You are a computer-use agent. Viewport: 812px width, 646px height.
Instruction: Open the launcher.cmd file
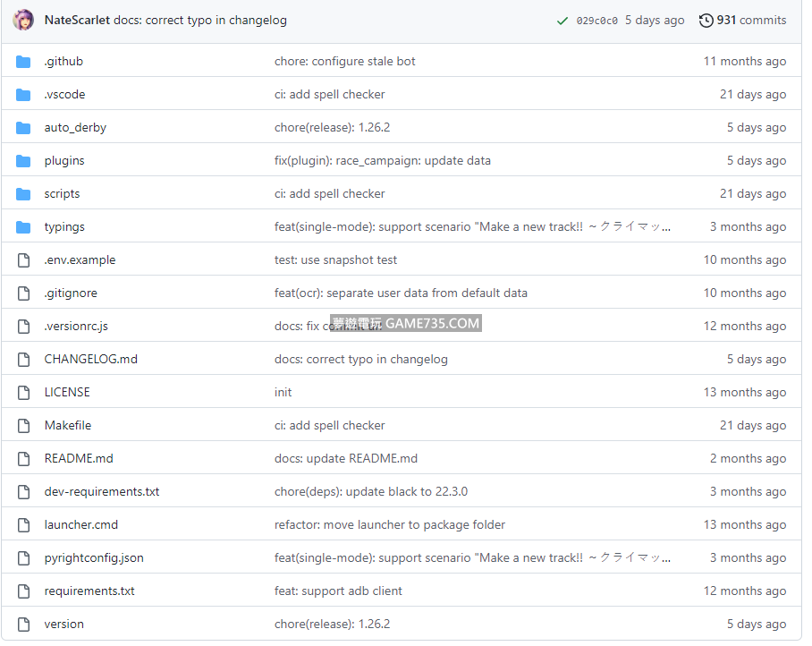(x=80, y=525)
